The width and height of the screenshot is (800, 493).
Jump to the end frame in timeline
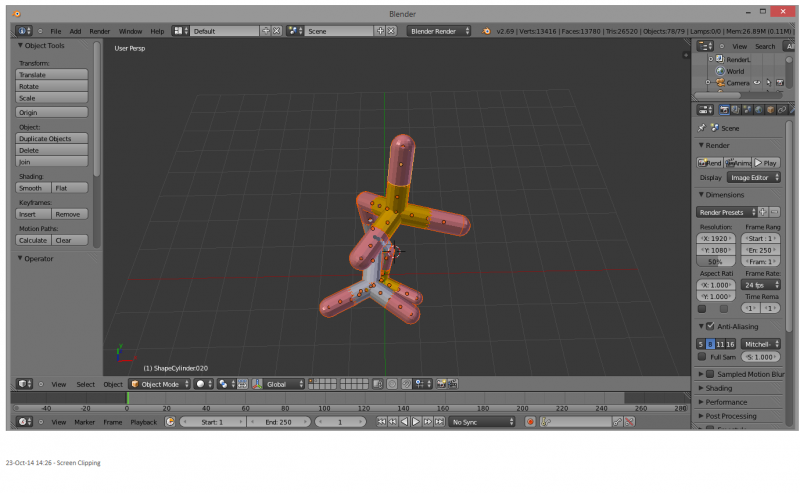[438, 422]
